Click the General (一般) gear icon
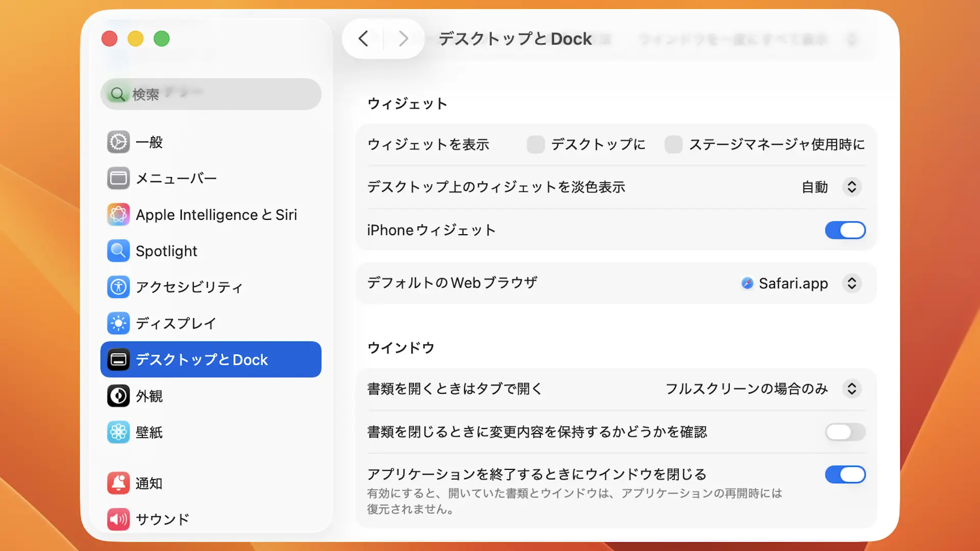 [118, 142]
